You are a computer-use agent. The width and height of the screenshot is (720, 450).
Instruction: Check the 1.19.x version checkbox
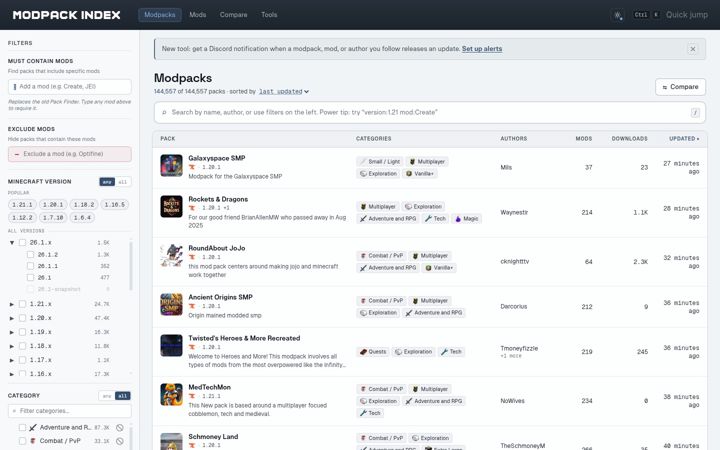click(x=22, y=332)
